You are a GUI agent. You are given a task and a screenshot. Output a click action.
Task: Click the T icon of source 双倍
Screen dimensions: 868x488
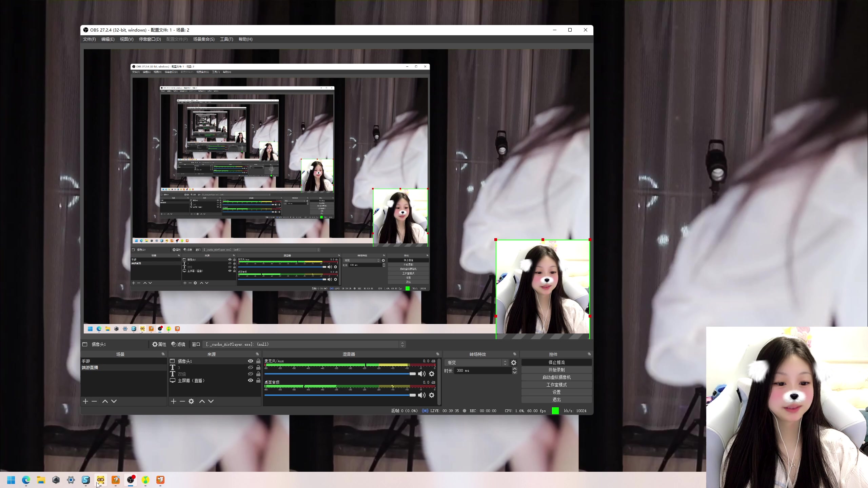point(173,374)
